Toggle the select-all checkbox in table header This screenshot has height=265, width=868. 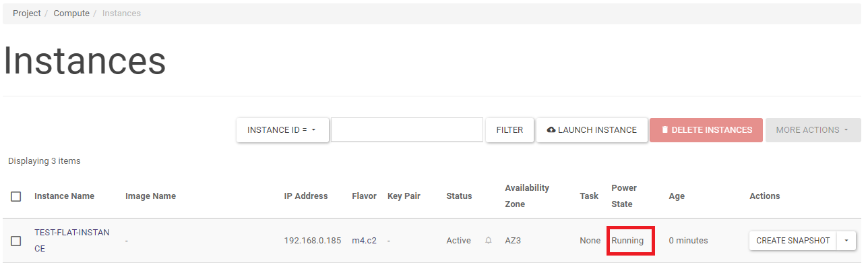pyautogui.click(x=16, y=196)
